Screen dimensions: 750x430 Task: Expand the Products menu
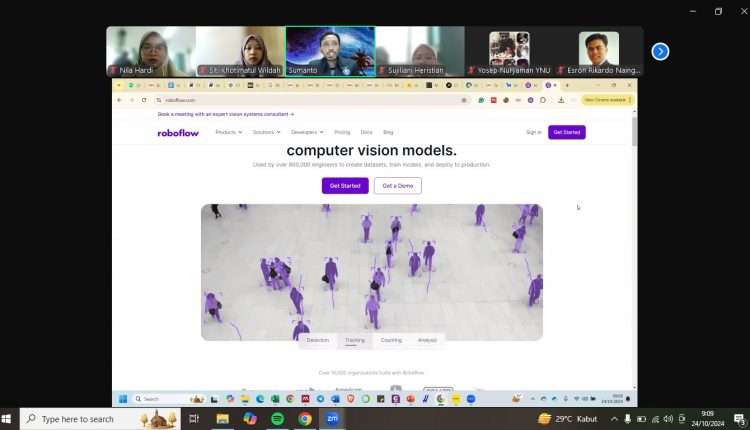click(229, 132)
